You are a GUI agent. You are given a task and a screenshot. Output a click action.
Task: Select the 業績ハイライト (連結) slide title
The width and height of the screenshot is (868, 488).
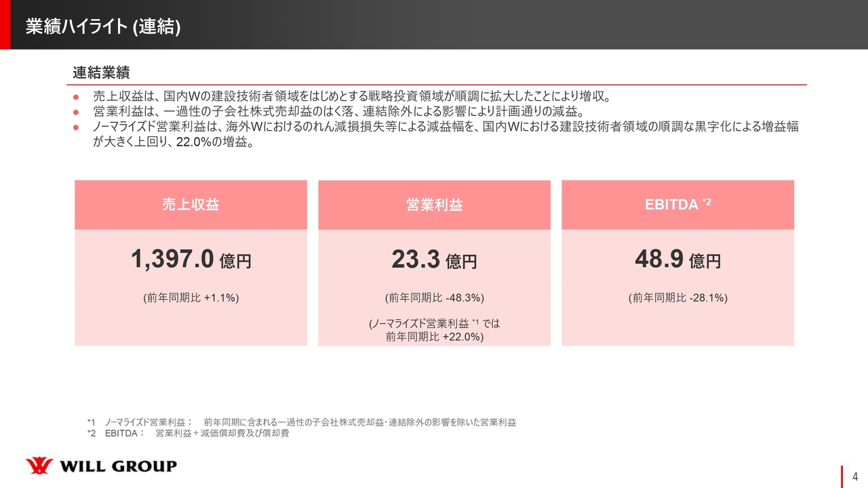(x=103, y=26)
